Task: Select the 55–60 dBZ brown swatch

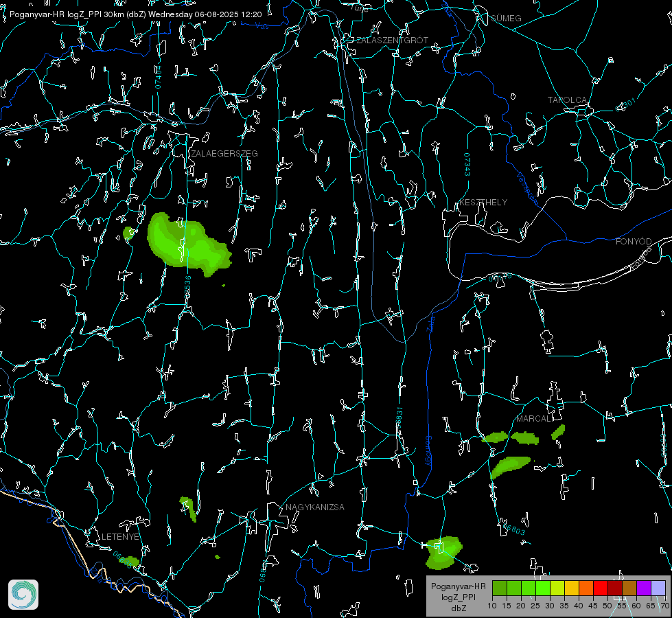Action: 629,588
